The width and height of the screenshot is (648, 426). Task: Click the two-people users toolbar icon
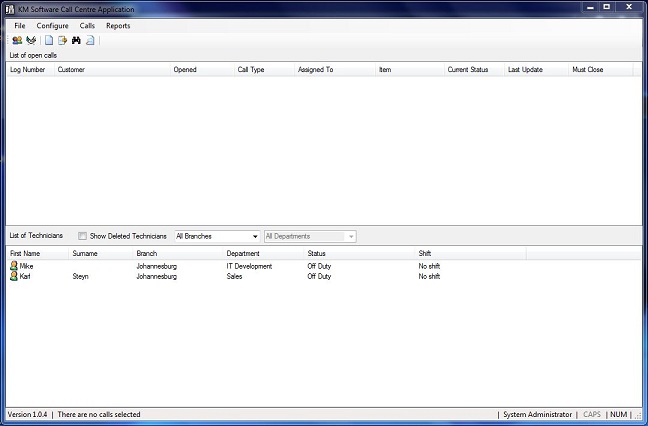point(17,40)
